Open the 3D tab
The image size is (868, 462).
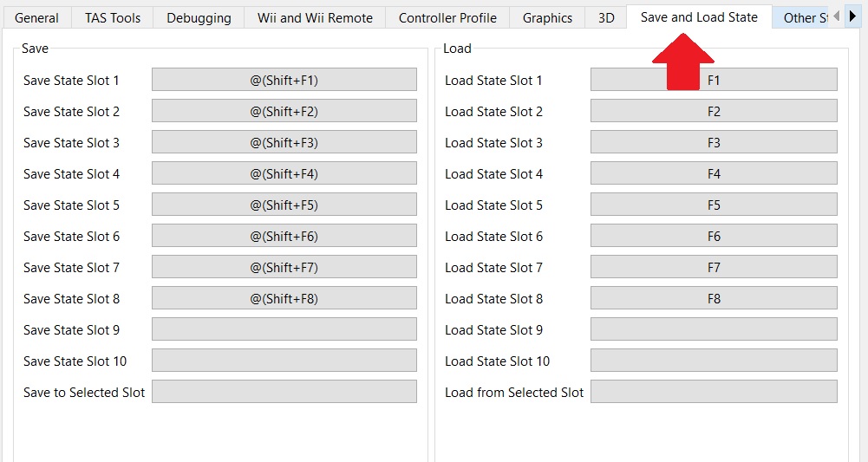pyautogui.click(x=606, y=17)
